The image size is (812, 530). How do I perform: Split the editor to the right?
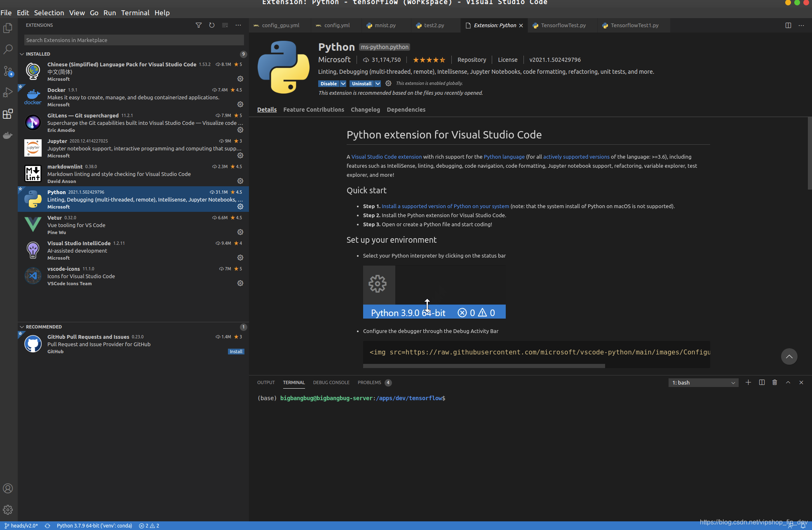788,25
